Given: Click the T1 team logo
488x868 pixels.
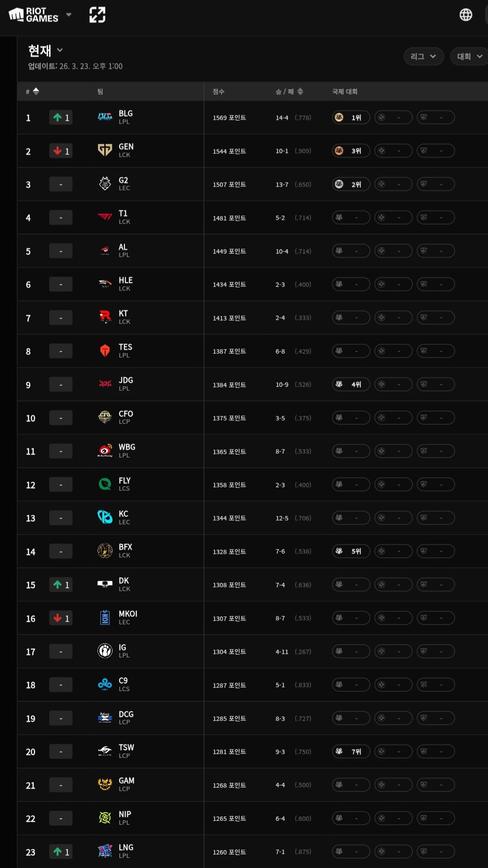Looking at the screenshot, I should [105, 217].
